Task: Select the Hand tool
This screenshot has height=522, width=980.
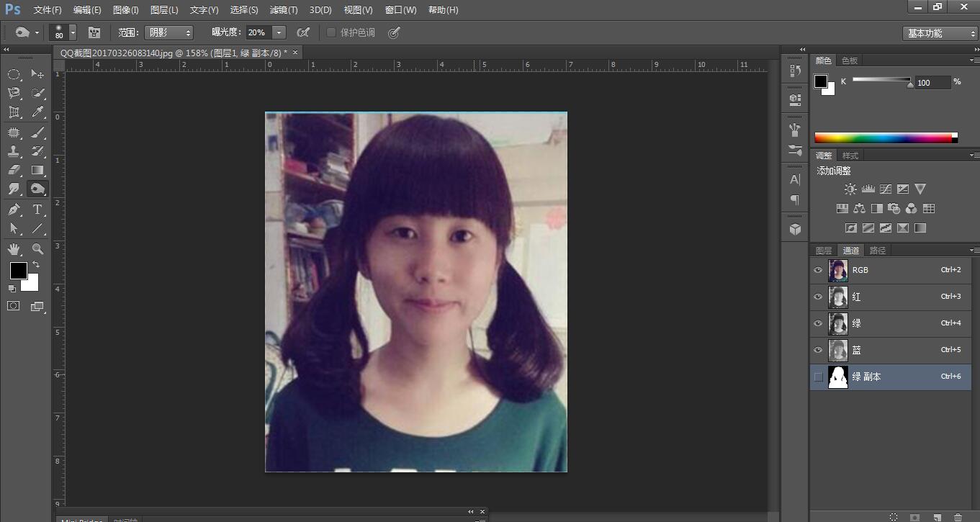Action: click(14, 249)
